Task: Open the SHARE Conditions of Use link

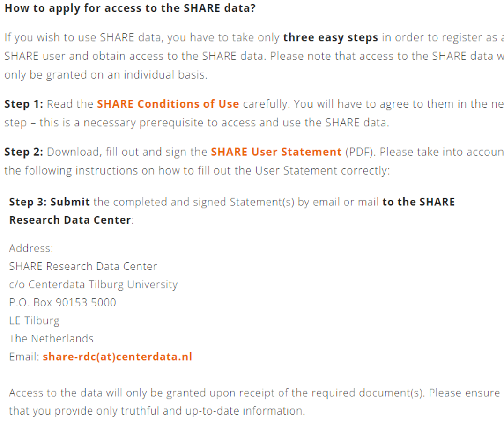Action: (168, 104)
